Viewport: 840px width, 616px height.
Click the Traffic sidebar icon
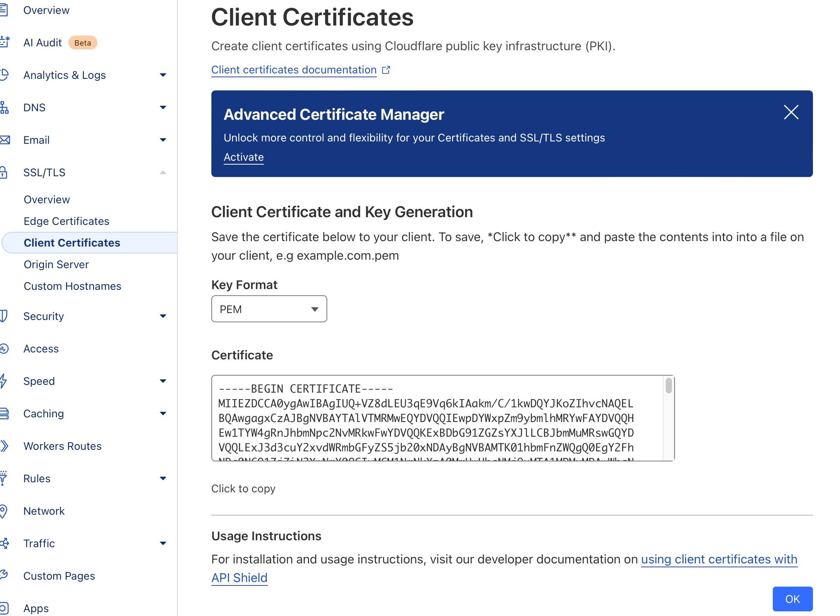coord(5,543)
